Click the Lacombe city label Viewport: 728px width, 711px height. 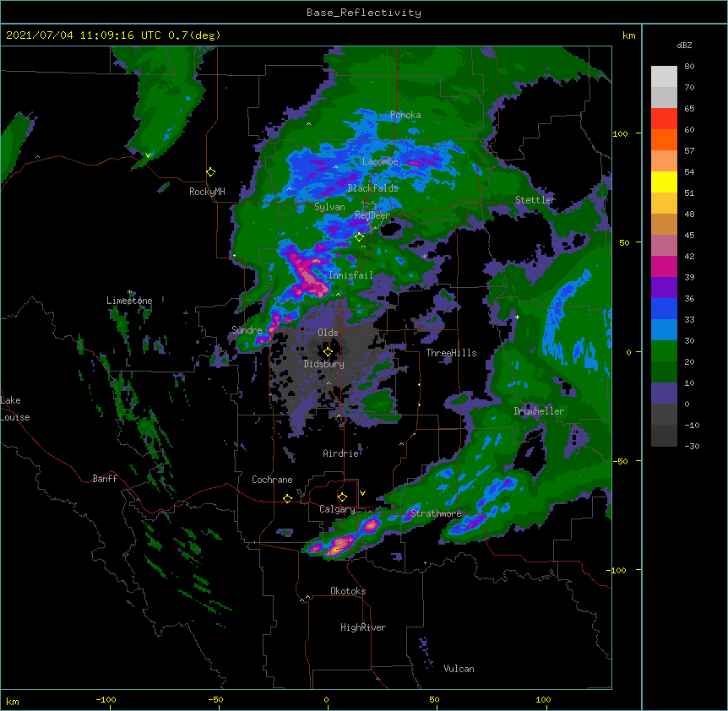380,161
